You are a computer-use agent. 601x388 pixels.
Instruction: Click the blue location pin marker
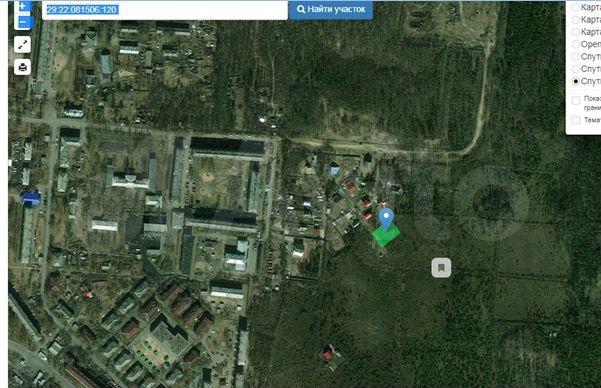pos(386,219)
